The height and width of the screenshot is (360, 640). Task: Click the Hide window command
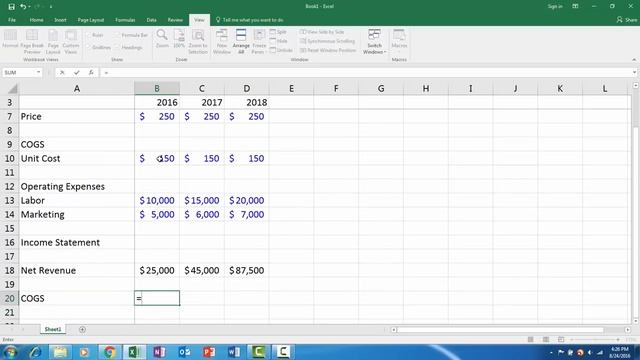pos(278,41)
